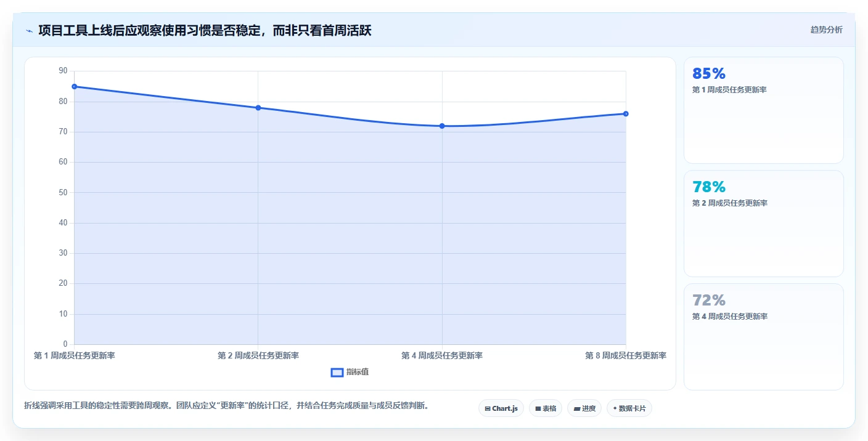Click x-axis label 第 1 周成员任务更新率

pyautogui.click(x=74, y=355)
